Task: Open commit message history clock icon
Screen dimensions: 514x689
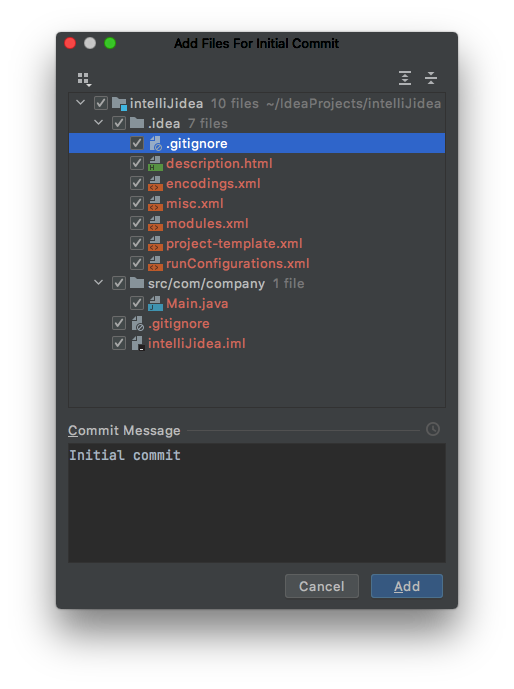Action: coord(433,429)
